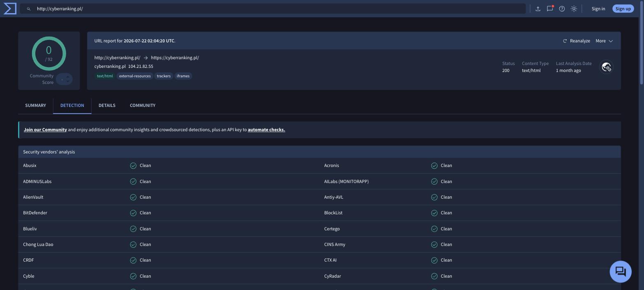Click the Abusix clean checkmark icon
The width and height of the screenshot is (644, 290).
[133, 166]
